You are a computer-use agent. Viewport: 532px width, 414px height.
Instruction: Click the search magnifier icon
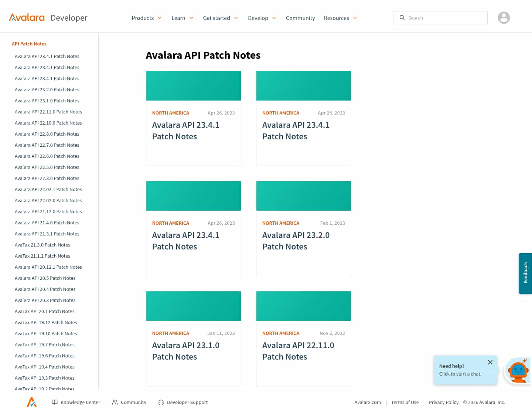(402, 18)
